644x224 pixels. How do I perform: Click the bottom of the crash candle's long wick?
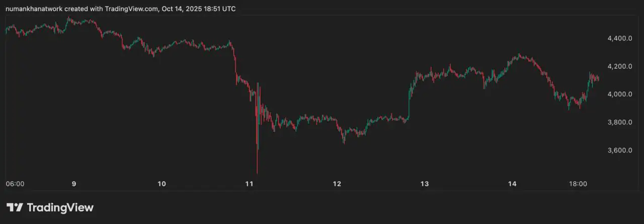click(257, 173)
